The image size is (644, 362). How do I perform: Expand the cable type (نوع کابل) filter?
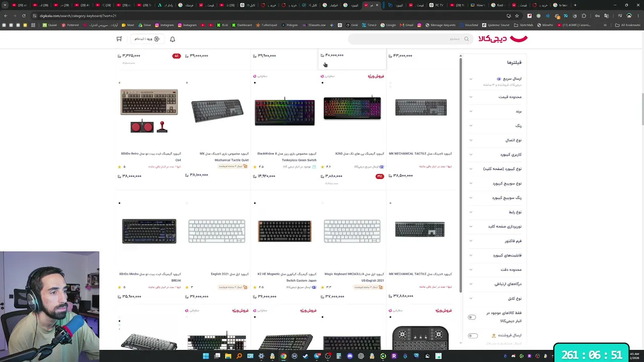pos(495,299)
